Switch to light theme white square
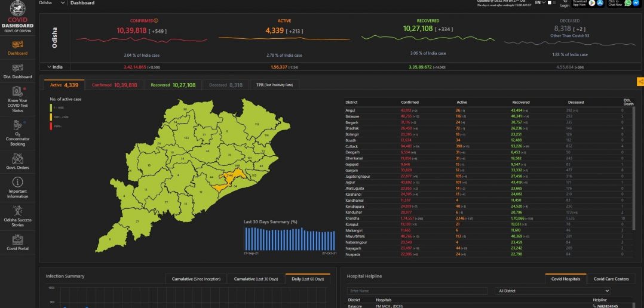644x308 pixels. (549, 3)
